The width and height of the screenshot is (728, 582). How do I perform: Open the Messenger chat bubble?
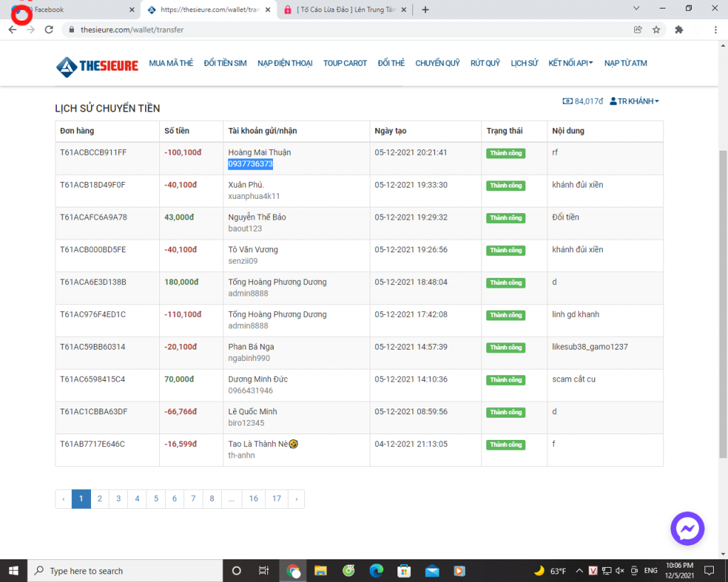click(x=687, y=529)
